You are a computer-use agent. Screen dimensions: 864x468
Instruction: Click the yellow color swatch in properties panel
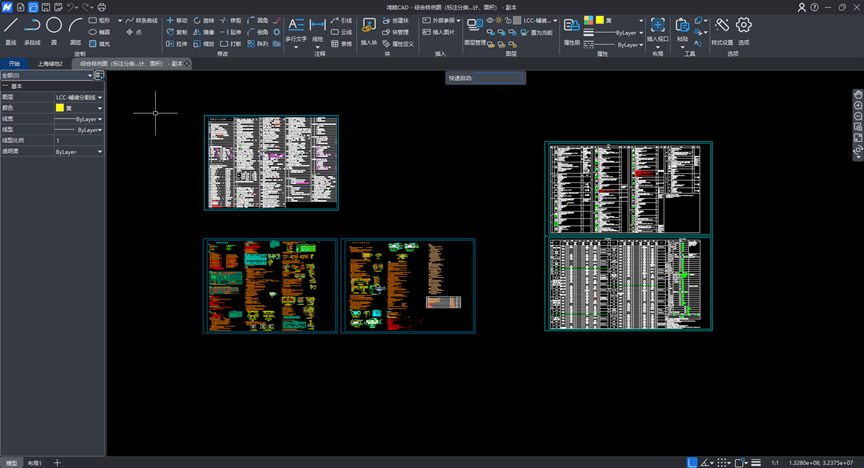pyautogui.click(x=60, y=108)
